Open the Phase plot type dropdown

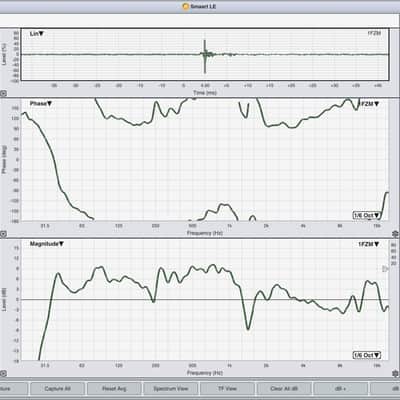point(41,104)
